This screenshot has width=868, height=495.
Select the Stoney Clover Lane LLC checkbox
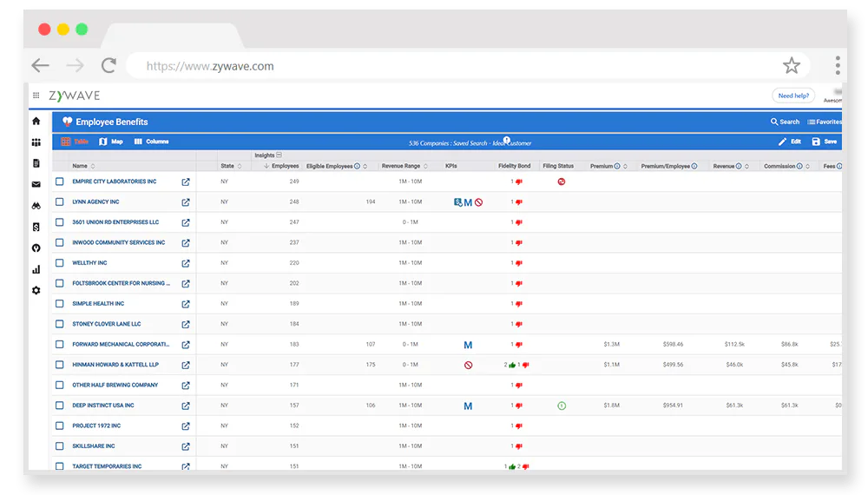tap(60, 324)
